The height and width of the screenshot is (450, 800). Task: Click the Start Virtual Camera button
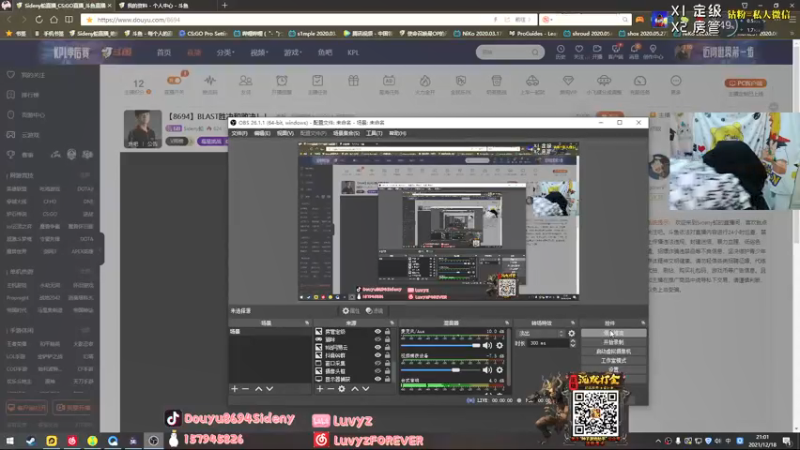[x=613, y=351]
